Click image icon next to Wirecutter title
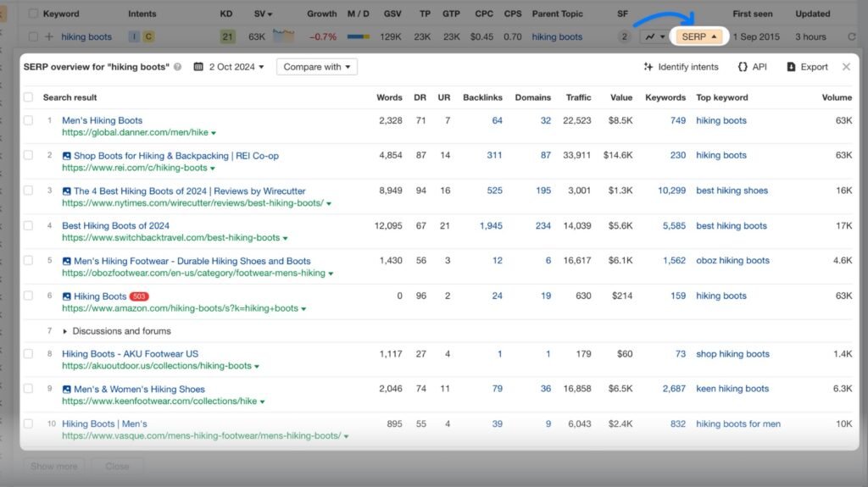This screenshot has height=487, width=868. coord(66,191)
